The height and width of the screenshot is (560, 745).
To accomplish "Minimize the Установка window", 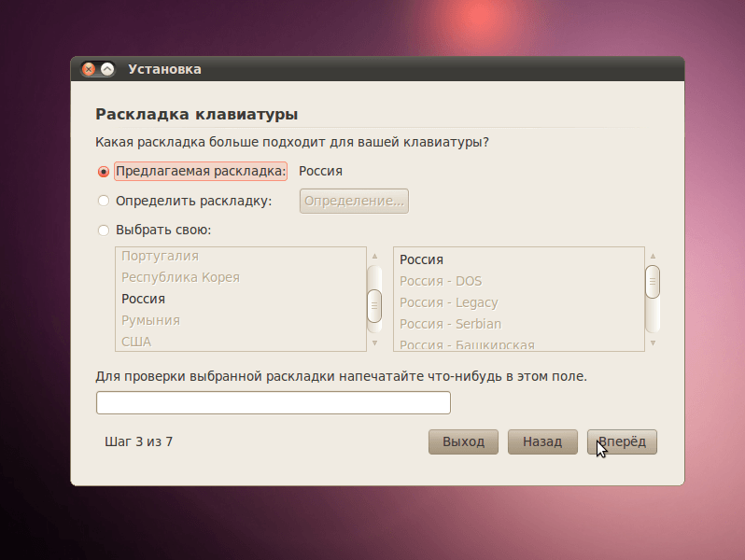I will [107, 69].
